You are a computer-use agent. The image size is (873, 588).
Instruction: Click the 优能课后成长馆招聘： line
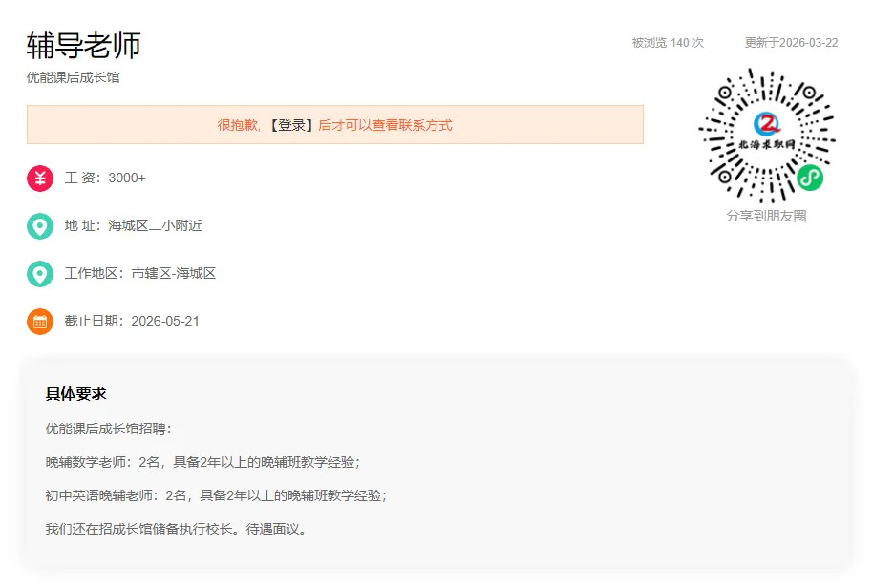[109, 429]
